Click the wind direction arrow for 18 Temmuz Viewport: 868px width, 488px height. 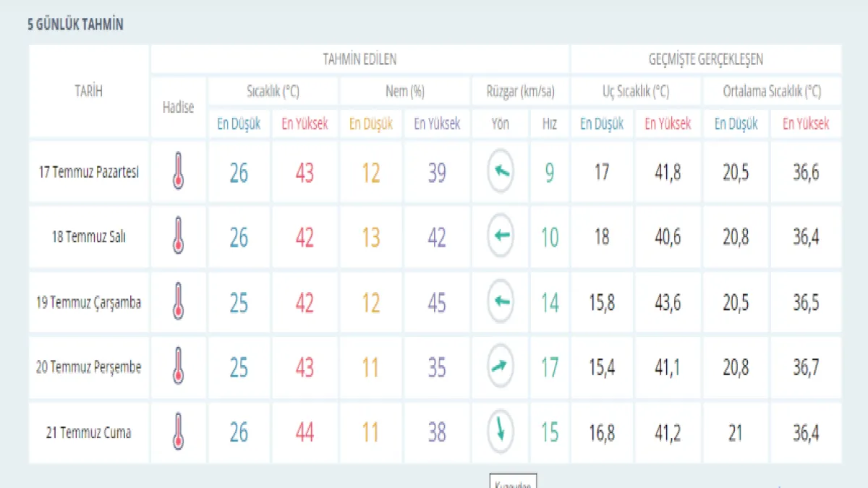tap(501, 236)
